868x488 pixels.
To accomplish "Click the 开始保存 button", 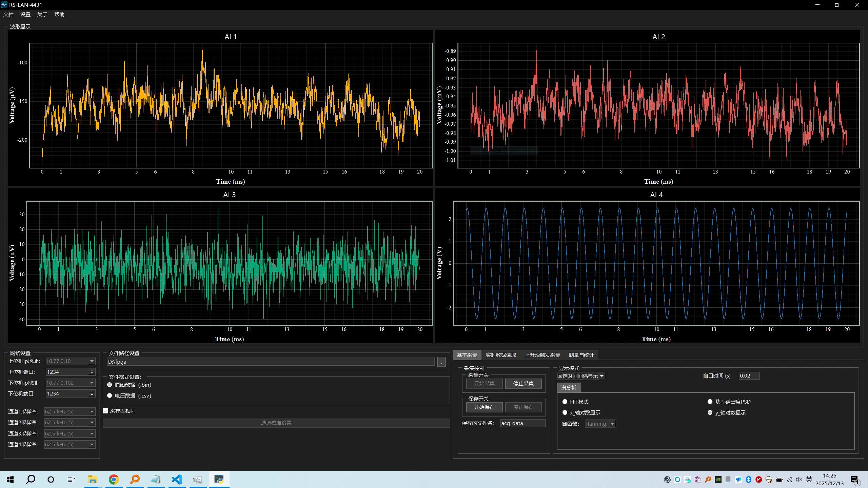I will 484,407.
